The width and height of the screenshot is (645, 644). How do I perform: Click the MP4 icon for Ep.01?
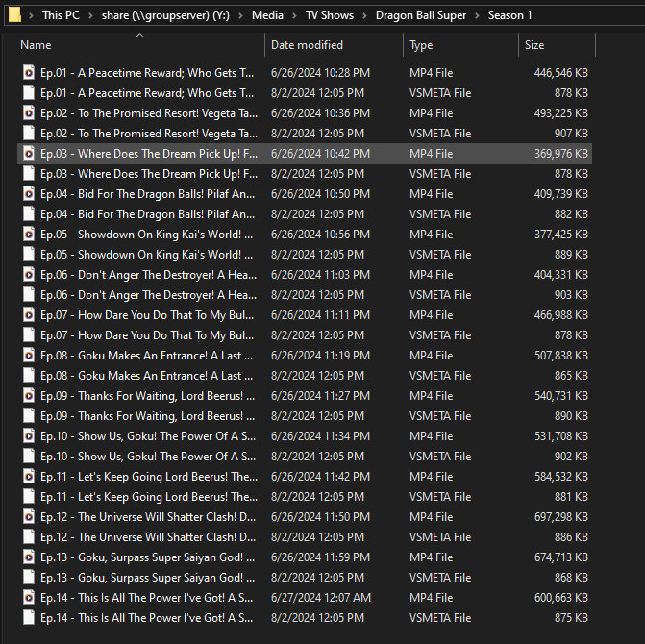click(x=29, y=73)
